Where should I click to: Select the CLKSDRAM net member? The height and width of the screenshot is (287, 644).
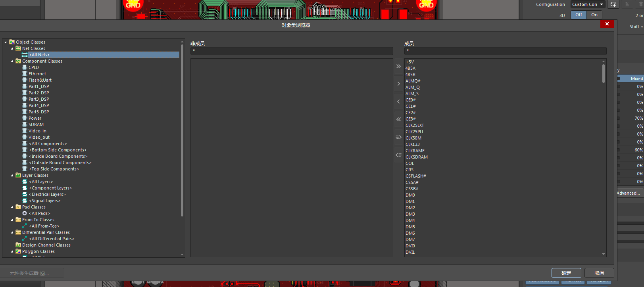417,157
